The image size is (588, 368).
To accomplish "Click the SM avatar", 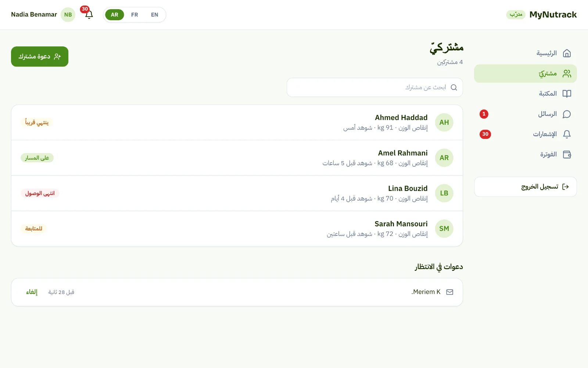I will (x=444, y=229).
